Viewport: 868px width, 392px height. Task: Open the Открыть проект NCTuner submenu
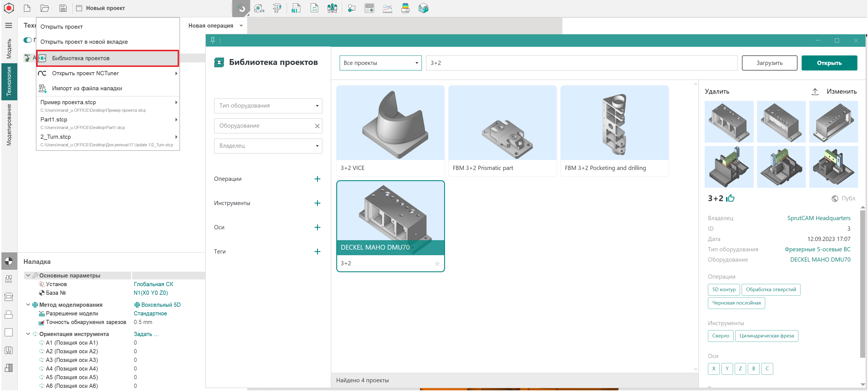pos(107,73)
